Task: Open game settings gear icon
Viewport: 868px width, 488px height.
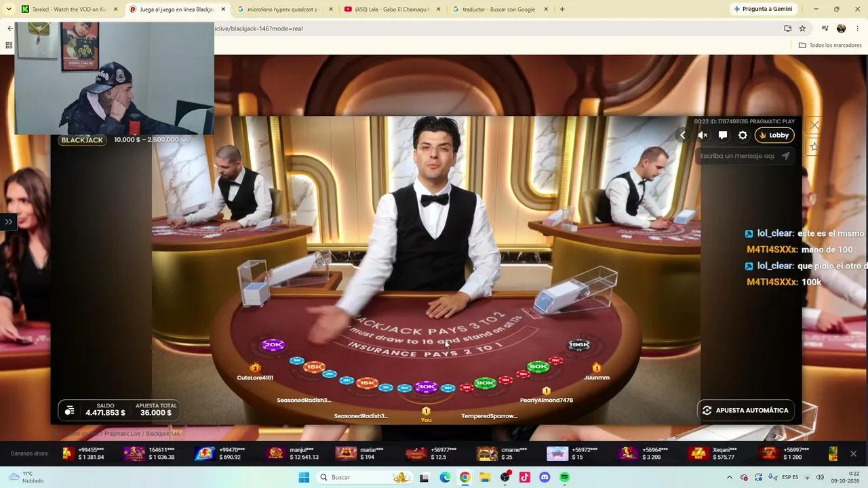Action: tap(743, 135)
